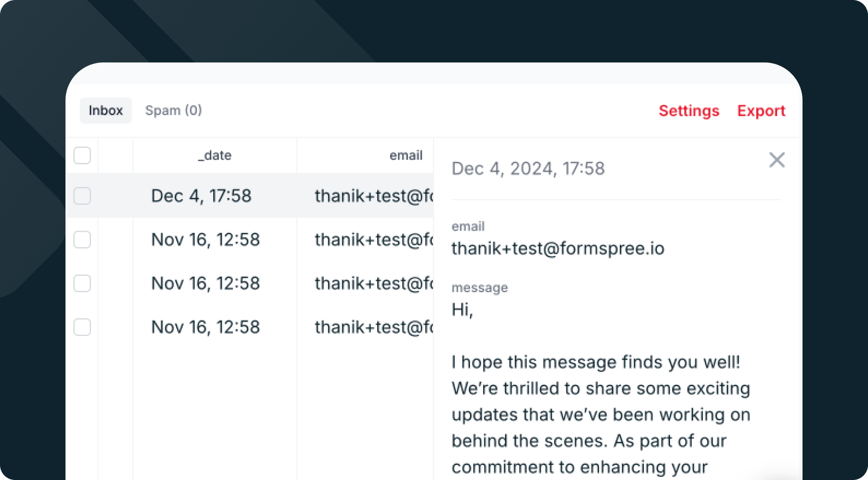Select the second Nov 16 row checkbox

click(82, 283)
